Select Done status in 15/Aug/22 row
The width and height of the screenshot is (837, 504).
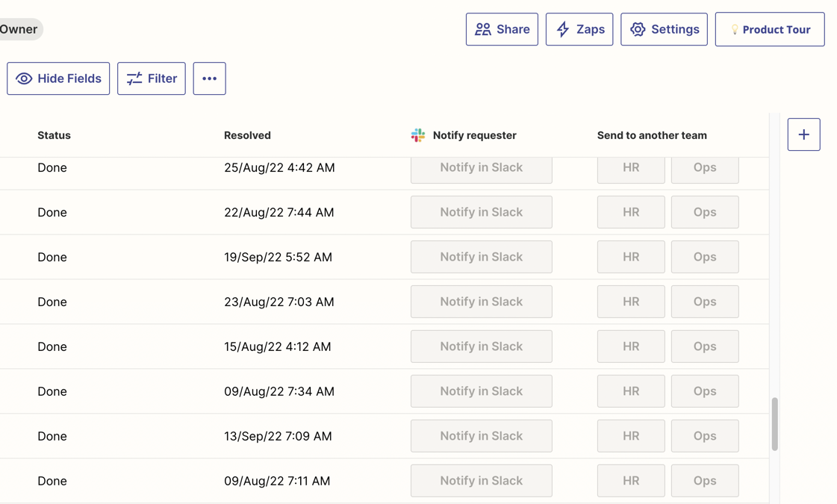(52, 346)
